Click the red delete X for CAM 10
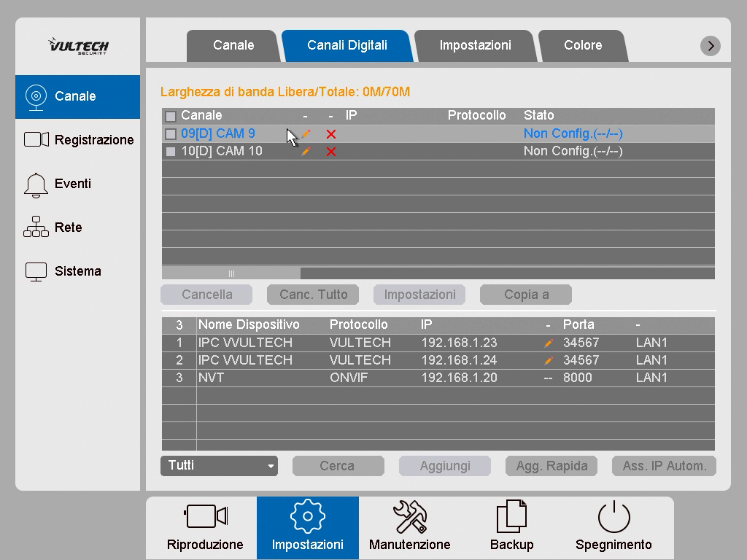Image resolution: width=747 pixels, height=560 pixels. (331, 152)
